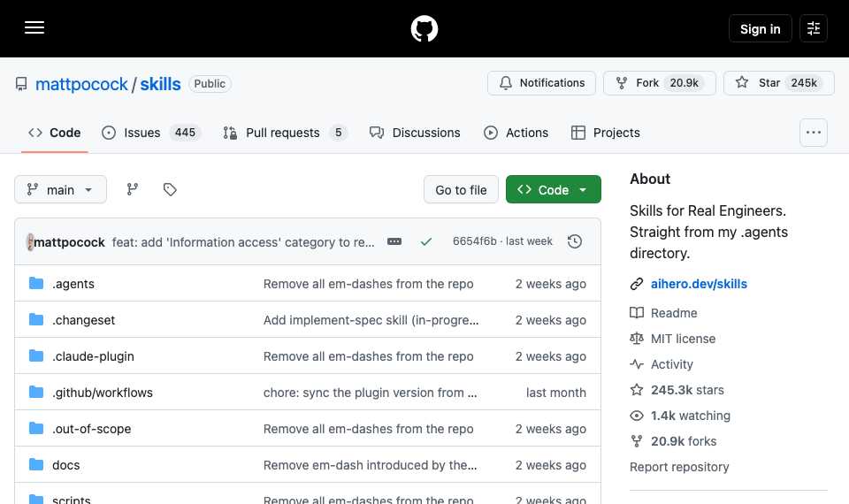This screenshot has width=849, height=504.
Task: Click the book icon next to Readme
Action: point(637,312)
